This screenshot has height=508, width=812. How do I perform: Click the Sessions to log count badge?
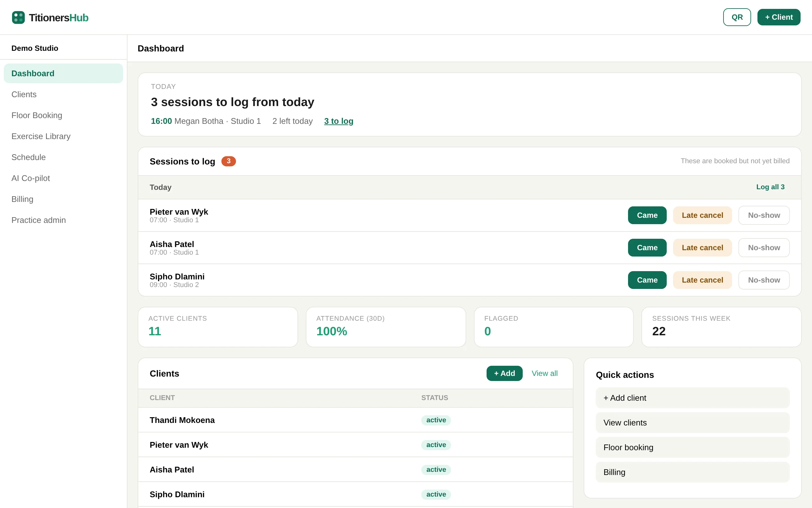[228, 161]
